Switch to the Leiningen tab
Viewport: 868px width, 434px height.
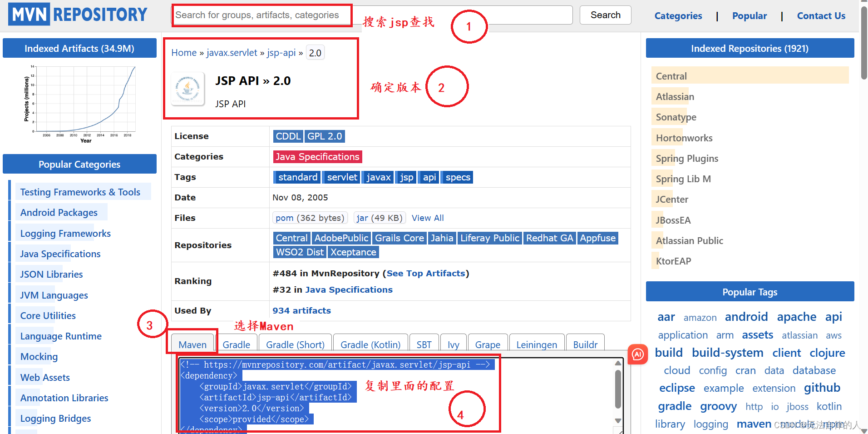click(x=537, y=344)
